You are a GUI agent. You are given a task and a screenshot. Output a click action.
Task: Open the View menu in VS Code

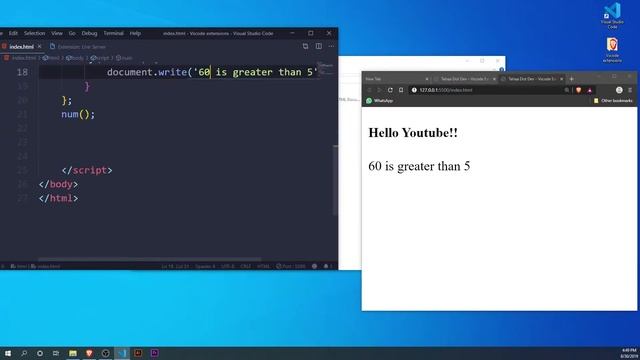click(x=57, y=33)
